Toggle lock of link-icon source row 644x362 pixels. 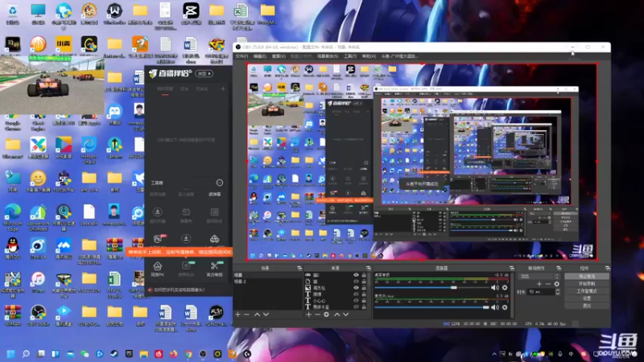tap(364, 275)
